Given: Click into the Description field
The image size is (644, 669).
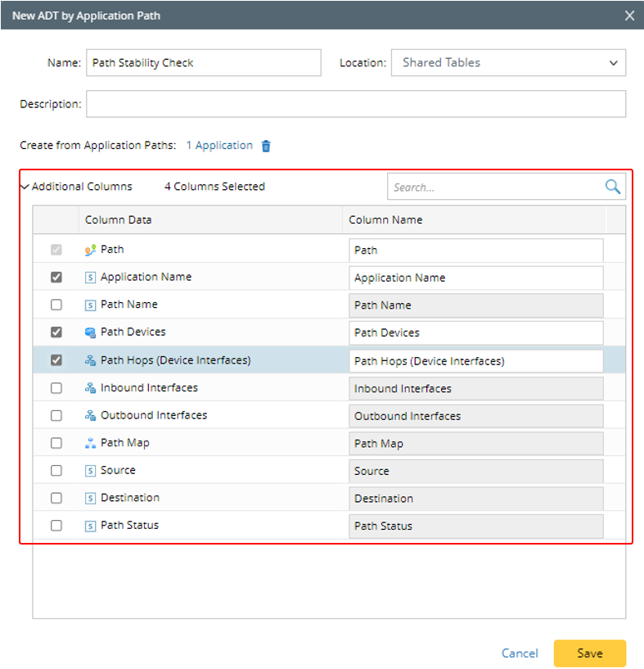Looking at the screenshot, I should click(x=355, y=104).
